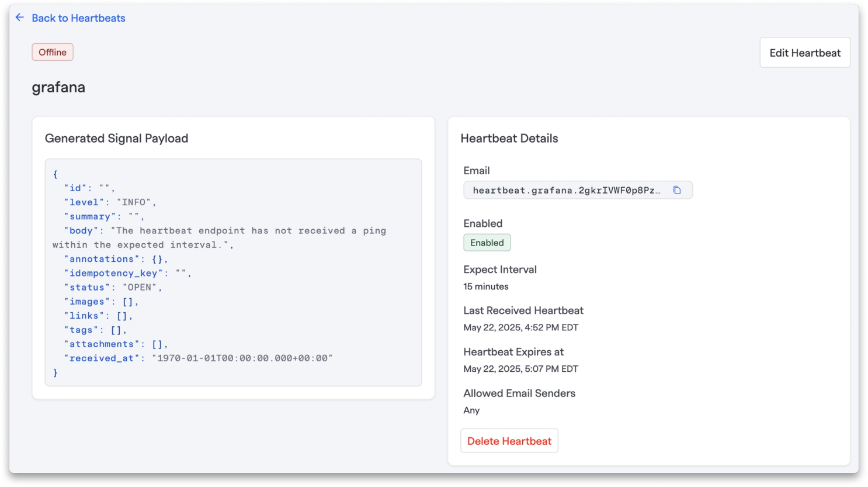Viewport: 868px width, 487px height.
Task: Click the "status": "OPEN" payload line
Action: click(113, 288)
